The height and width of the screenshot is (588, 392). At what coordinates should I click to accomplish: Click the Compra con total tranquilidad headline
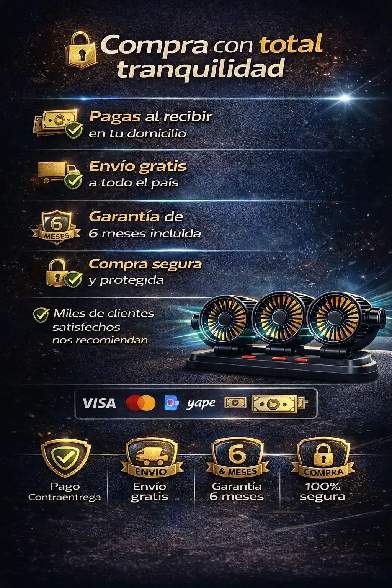[211, 56]
